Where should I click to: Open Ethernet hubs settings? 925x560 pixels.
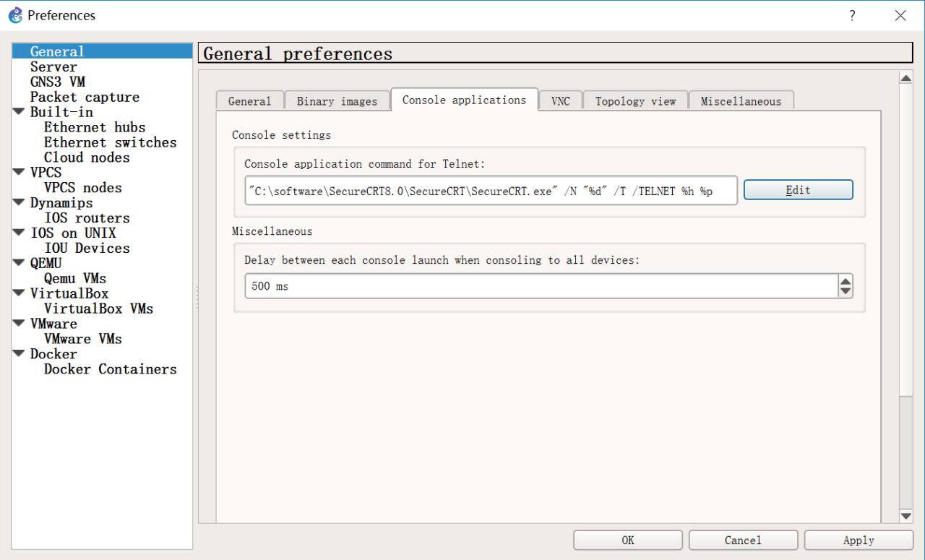(95, 127)
